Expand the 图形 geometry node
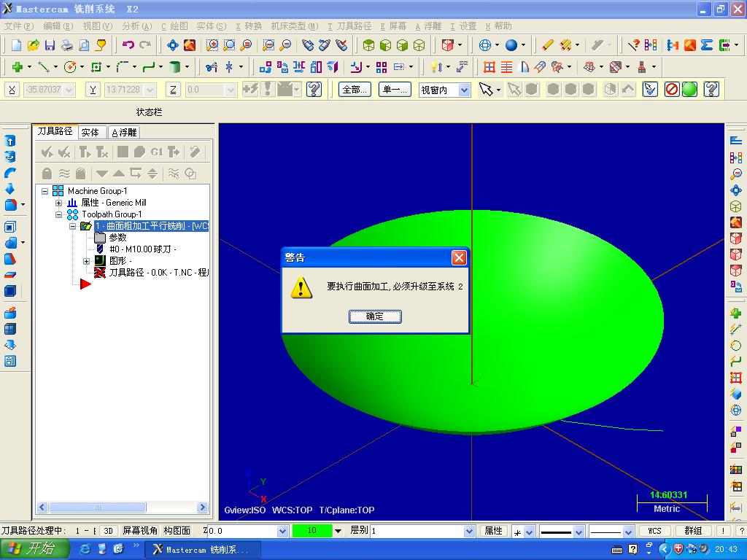The width and height of the screenshot is (747, 560). (86, 261)
